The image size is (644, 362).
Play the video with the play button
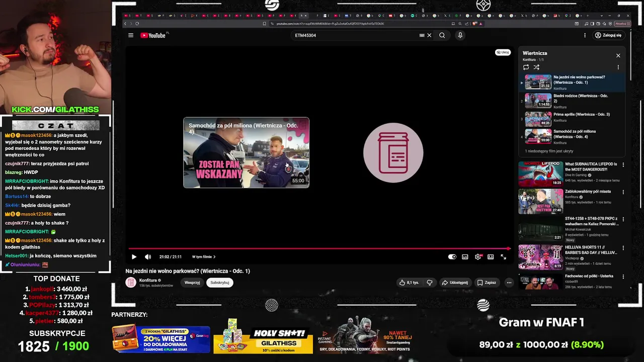(x=134, y=257)
